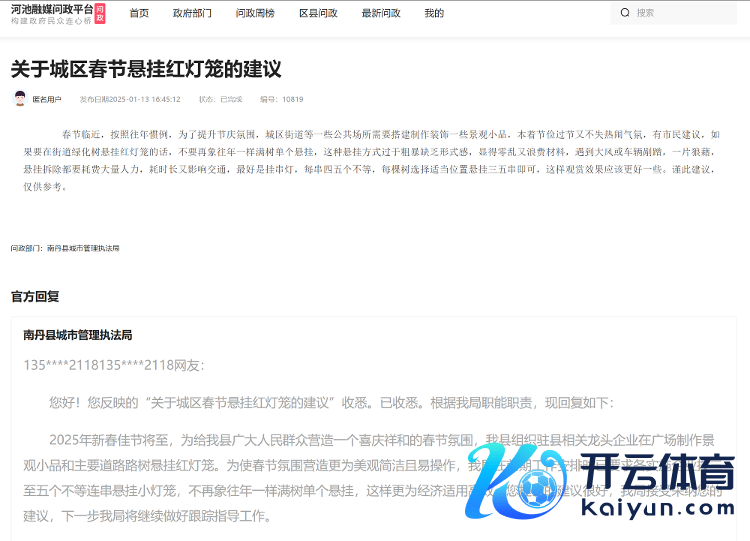Go to the 首页 home menu
The height and width of the screenshot is (541, 750).
pyautogui.click(x=139, y=13)
